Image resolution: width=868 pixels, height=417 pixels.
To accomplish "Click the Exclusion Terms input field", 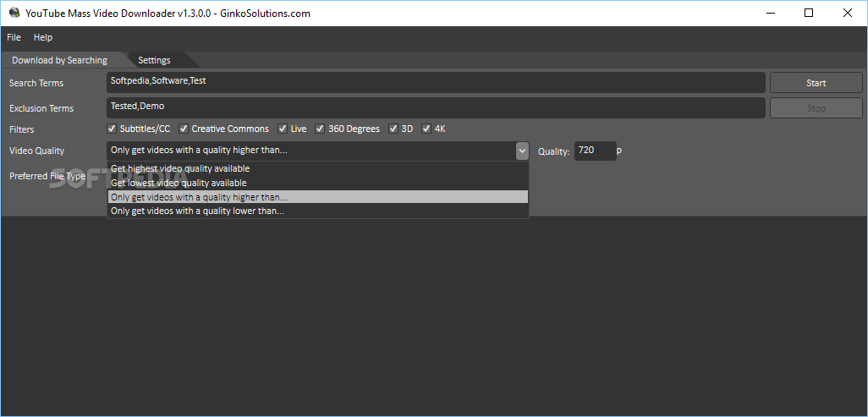I will 436,108.
